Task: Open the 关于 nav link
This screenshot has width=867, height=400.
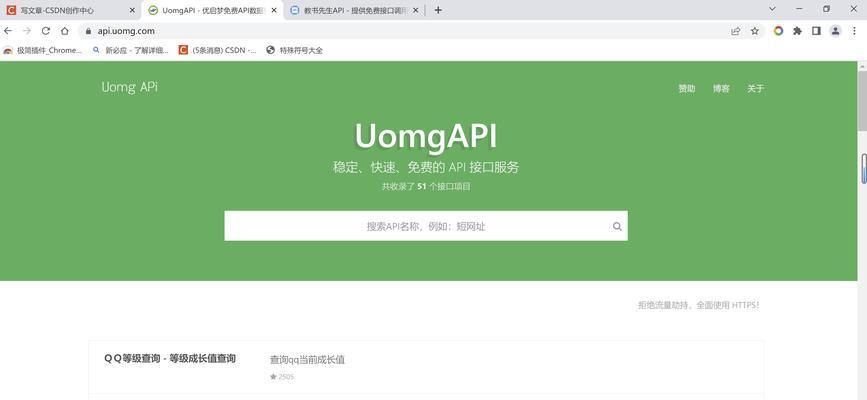Action: [755, 89]
